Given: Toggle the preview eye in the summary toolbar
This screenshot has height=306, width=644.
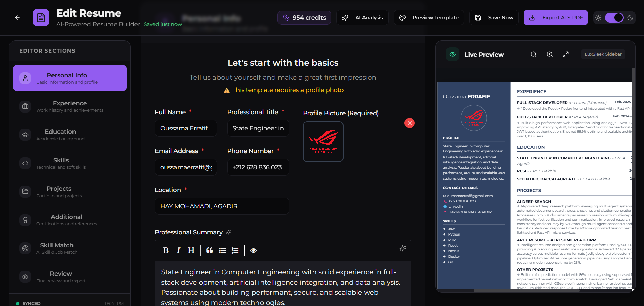Looking at the screenshot, I should point(253,250).
